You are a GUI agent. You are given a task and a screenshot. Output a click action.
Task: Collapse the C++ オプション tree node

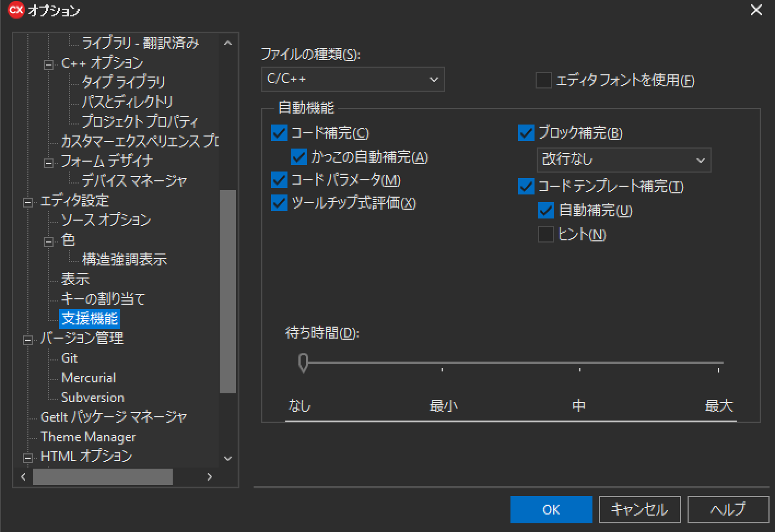pyautogui.click(x=49, y=64)
